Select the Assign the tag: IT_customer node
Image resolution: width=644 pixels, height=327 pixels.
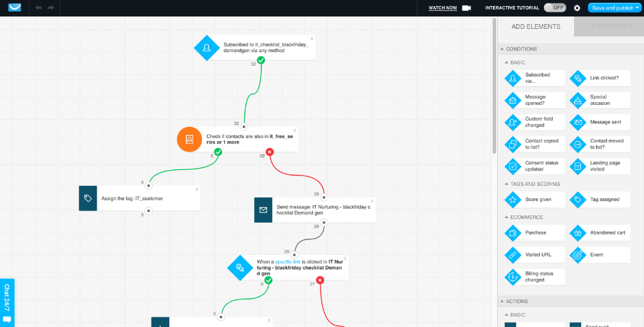(140, 198)
